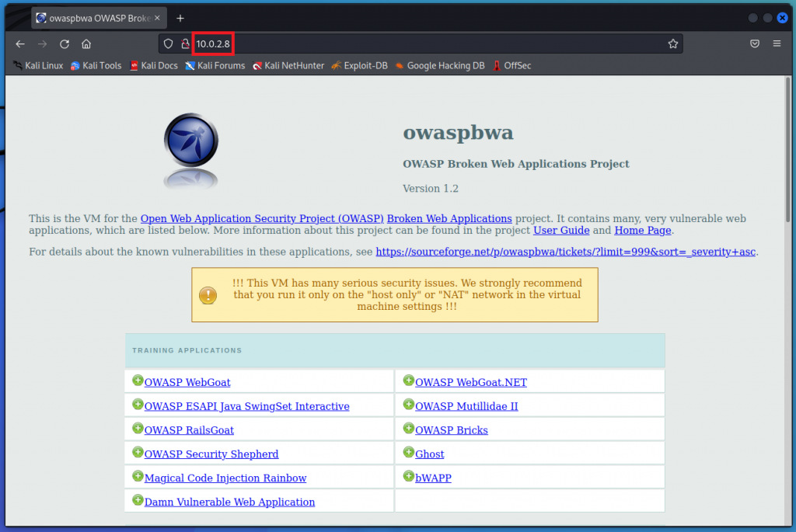This screenshot has height=532, width=796.
Task: Open the OWASP WebGoat.NET link
Action: point(470,382)
